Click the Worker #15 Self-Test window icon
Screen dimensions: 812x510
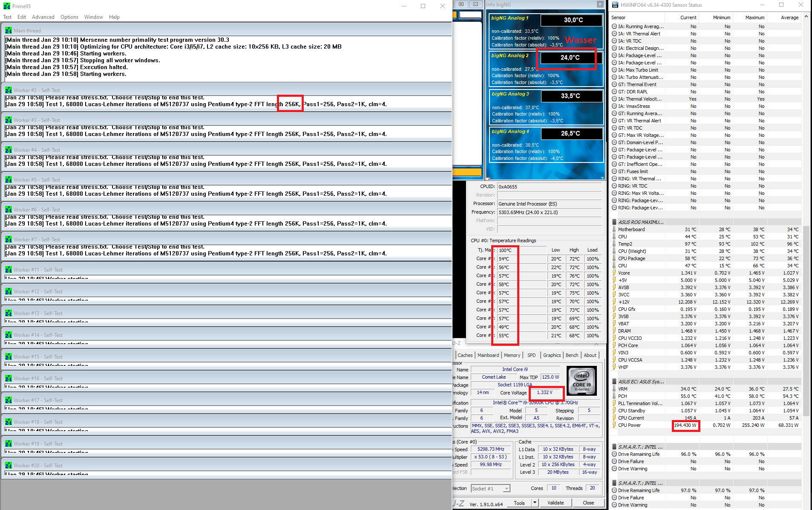(x=9, y=357)
